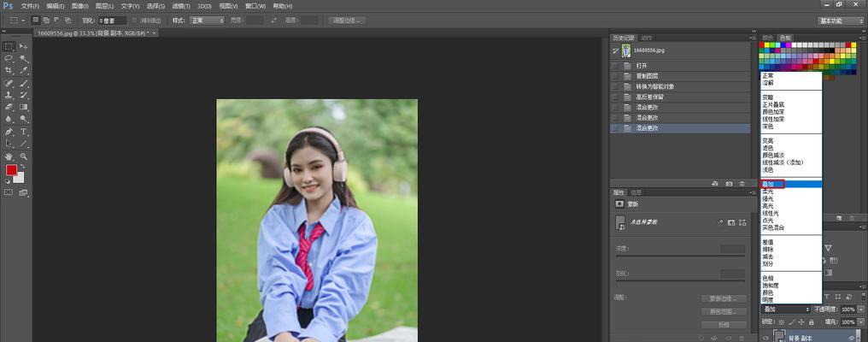
Task: Create new snapshot with camera icon
Action: [x=729, y=184]
